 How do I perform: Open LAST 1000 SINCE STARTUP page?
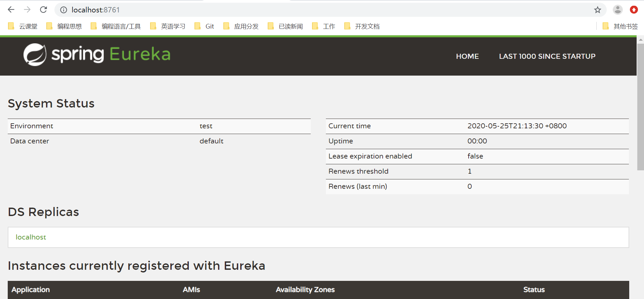(x=547, y=56)
